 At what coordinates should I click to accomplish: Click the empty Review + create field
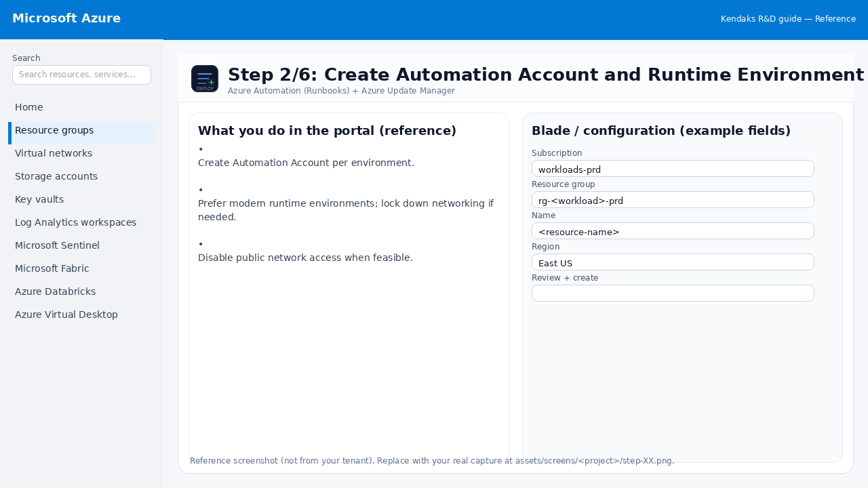[x=673, y=293]
